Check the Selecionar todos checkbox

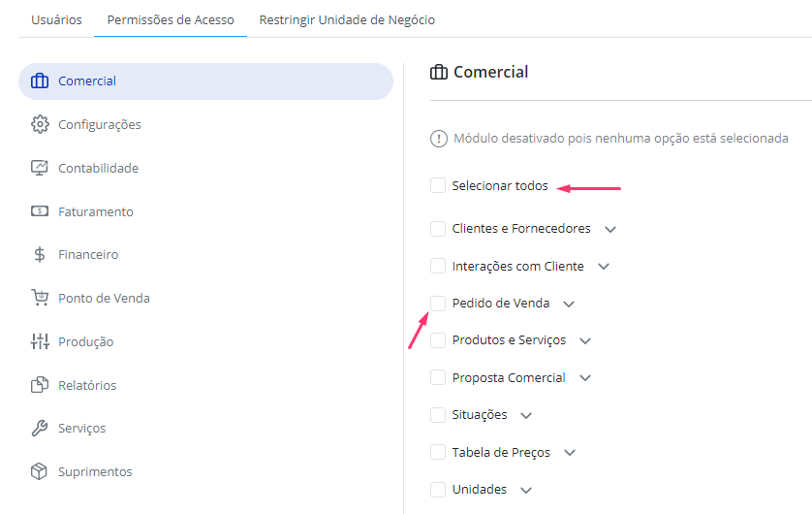(438, 185)
